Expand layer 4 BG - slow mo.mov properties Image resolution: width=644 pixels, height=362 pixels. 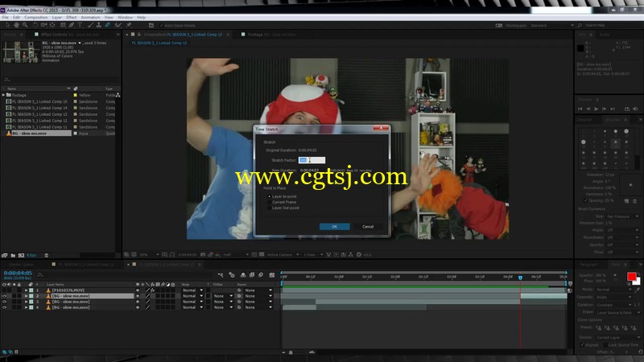(27, 307)
